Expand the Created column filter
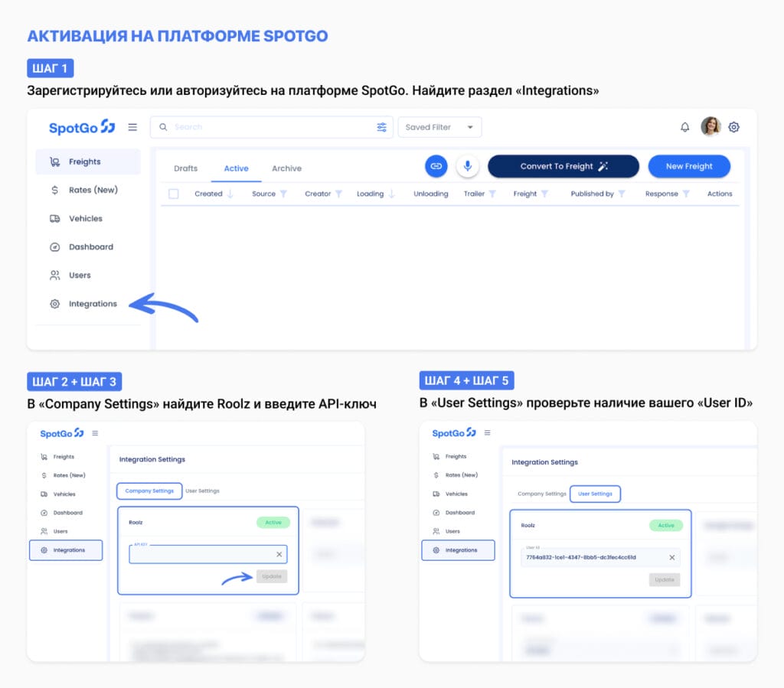 [x=228, y=194]
